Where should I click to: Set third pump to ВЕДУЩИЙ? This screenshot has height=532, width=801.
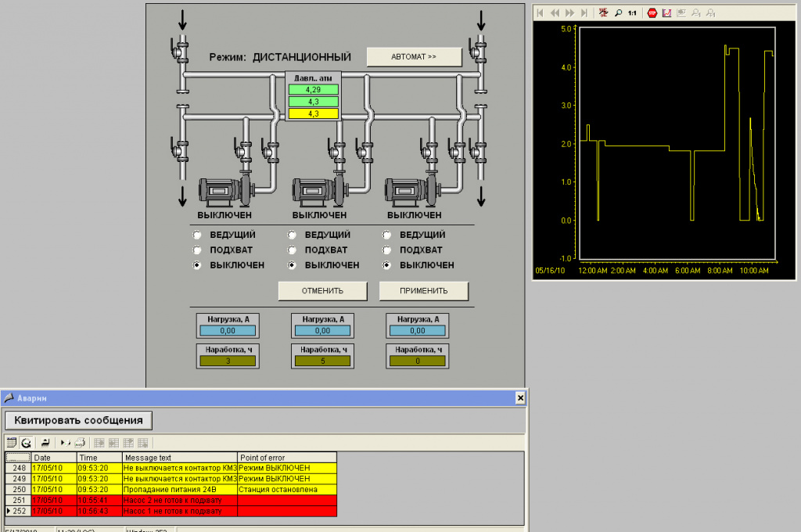click(x=386, y=235)
